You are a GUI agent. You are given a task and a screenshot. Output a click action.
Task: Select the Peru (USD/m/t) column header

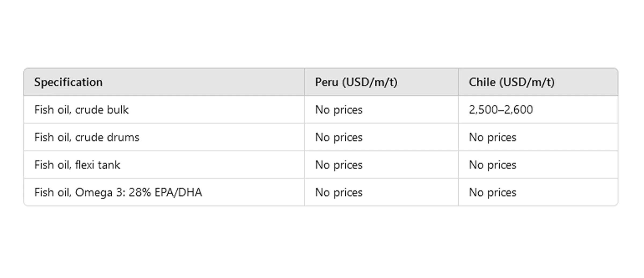click(356, 82)
